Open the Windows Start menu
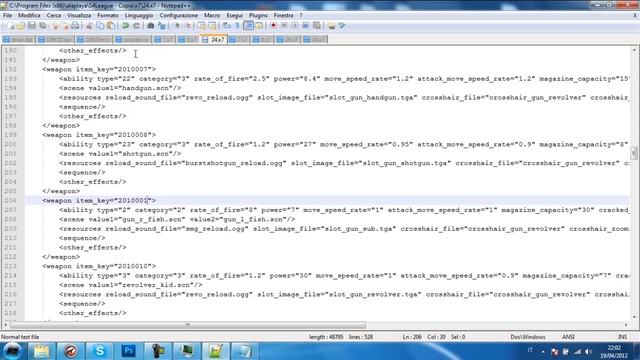Image resolution: width=640 pixels, height=360 pixels. click(x=12, y=351)
